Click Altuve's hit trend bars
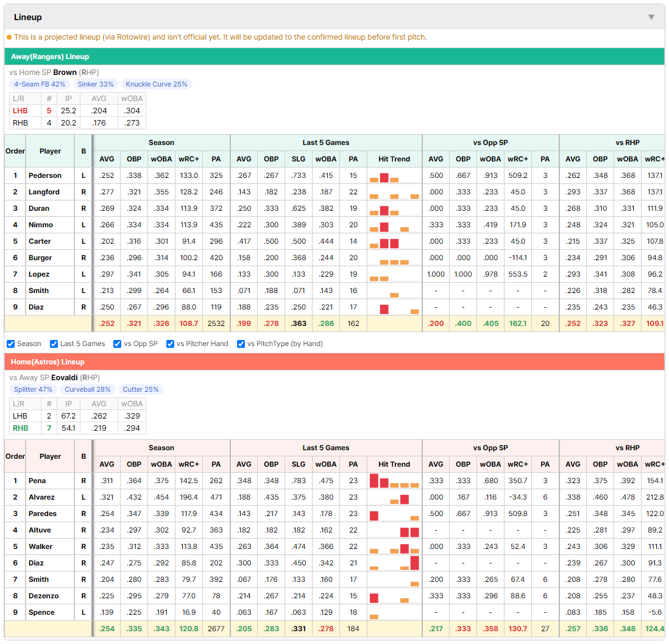 (x=394, y=531)
